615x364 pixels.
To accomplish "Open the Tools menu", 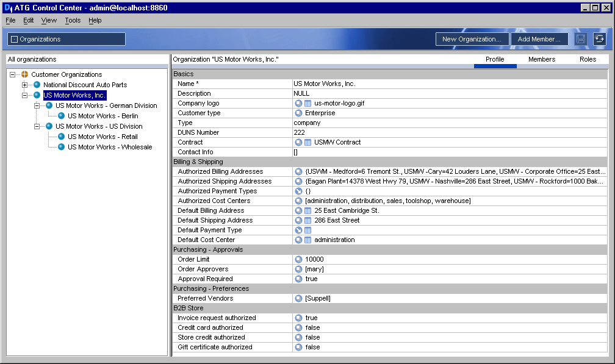I will coord(73,20).
